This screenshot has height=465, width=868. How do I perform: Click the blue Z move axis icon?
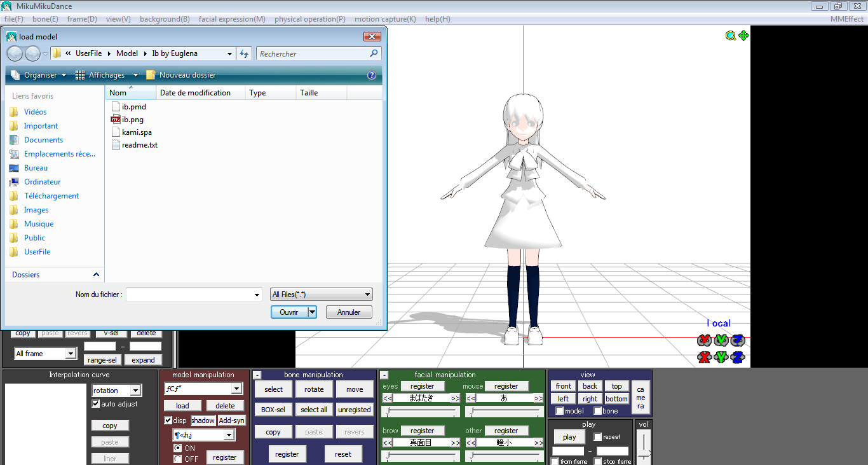(737, 357)
